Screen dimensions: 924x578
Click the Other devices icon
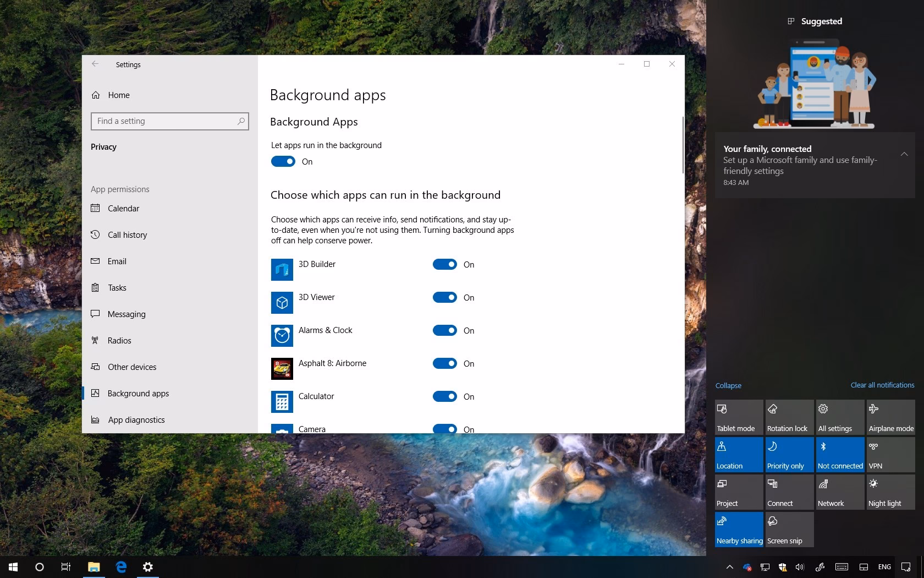(95, 367)
